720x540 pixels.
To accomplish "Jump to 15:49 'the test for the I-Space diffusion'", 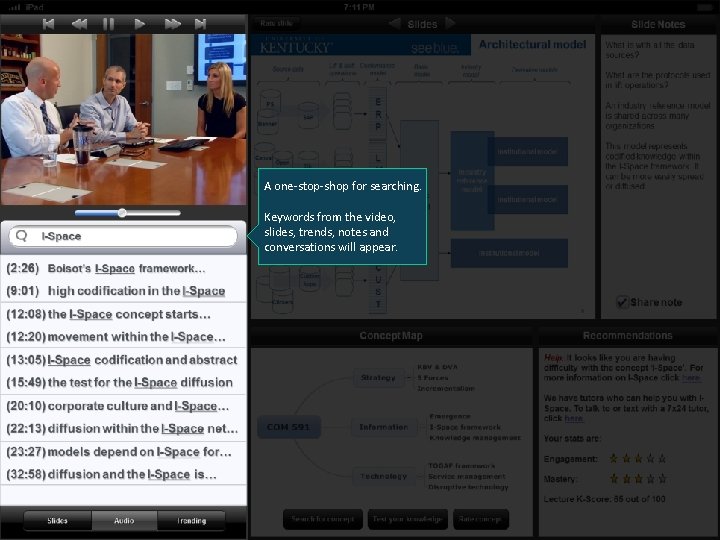I will point(123,382).
